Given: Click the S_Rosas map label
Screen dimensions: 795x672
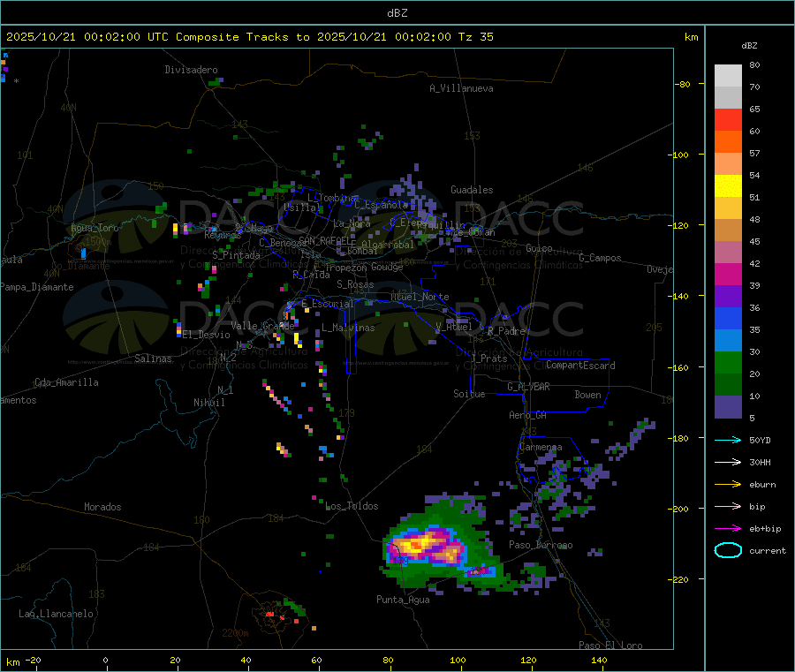Looking at the screenshot, I should pos(355,284).
